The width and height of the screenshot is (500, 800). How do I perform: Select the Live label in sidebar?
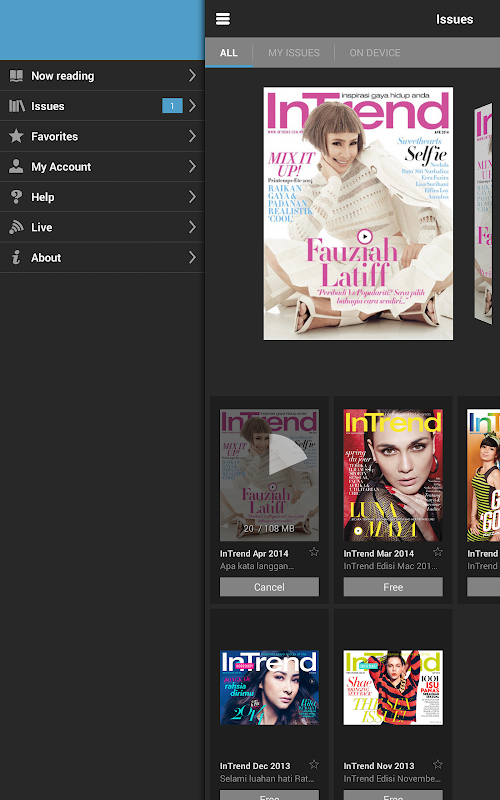[x=42, y=227]
